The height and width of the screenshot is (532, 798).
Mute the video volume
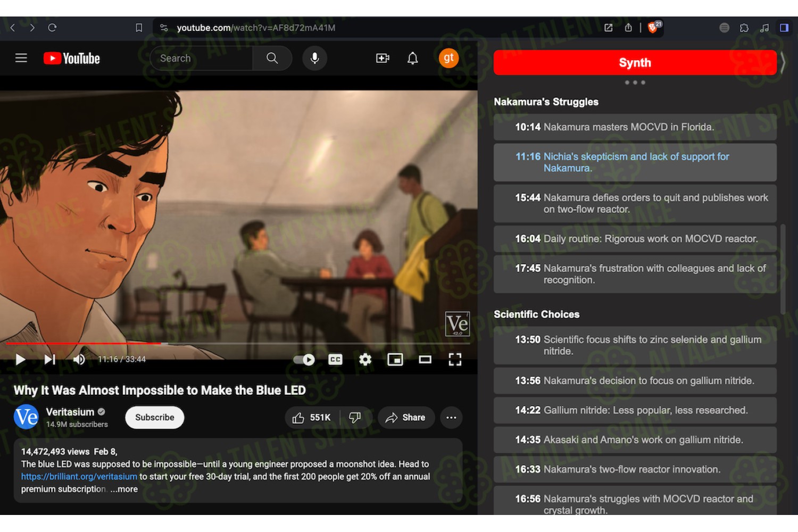(x=79, y=360)
